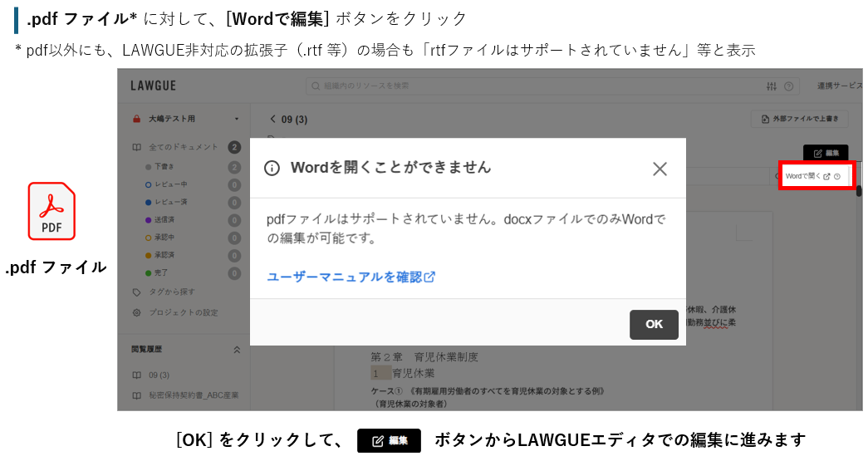This screenshot has height=456, width=868.
Task: Click the help icon in top bar
Action: (788, 86)
